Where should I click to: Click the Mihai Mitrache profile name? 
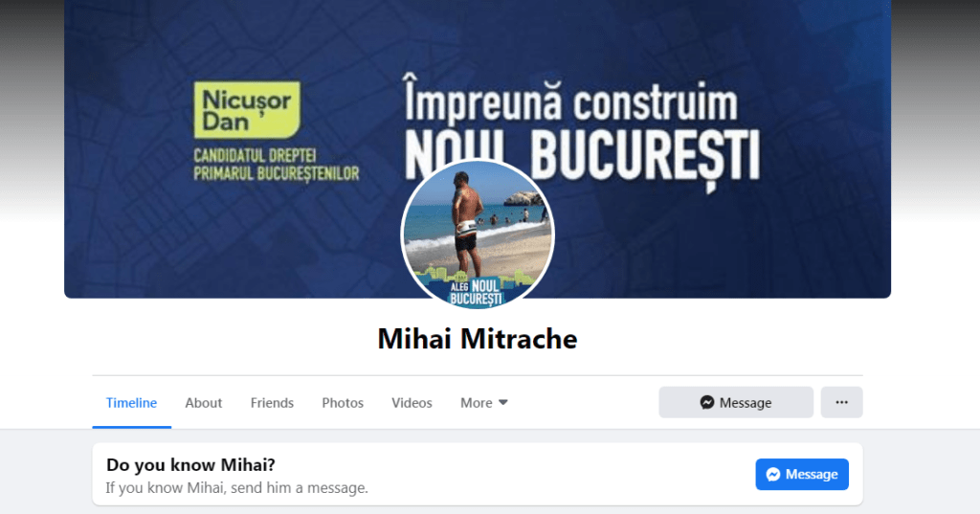(478, 339)
